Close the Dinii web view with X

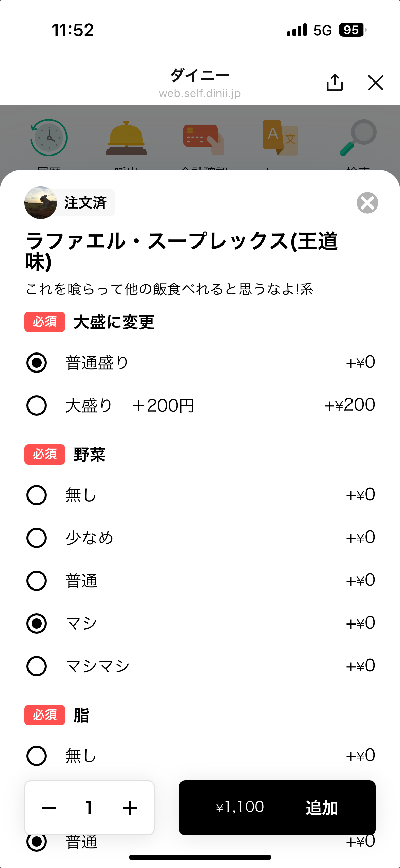(x=375, y=83)
